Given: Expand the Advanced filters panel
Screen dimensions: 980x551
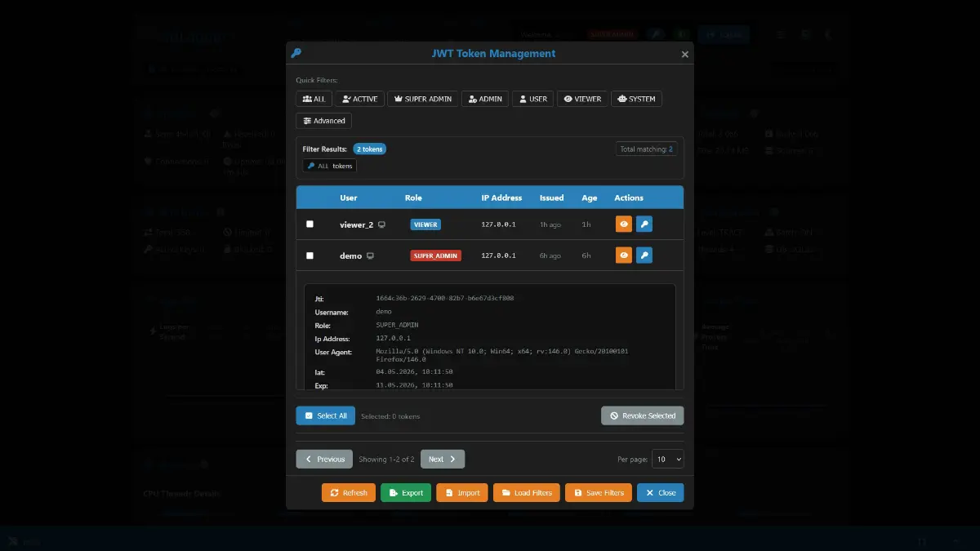Looking at the screenshot, I should coord(323,121).
